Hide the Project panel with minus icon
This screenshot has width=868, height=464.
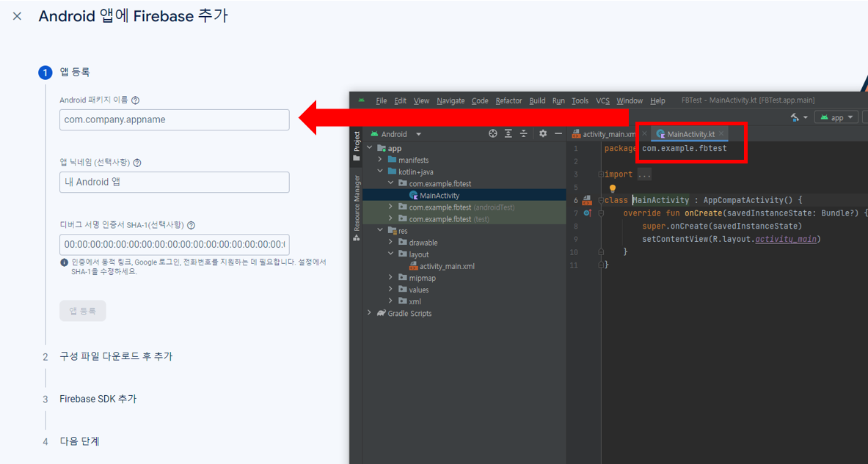[558, 134]
